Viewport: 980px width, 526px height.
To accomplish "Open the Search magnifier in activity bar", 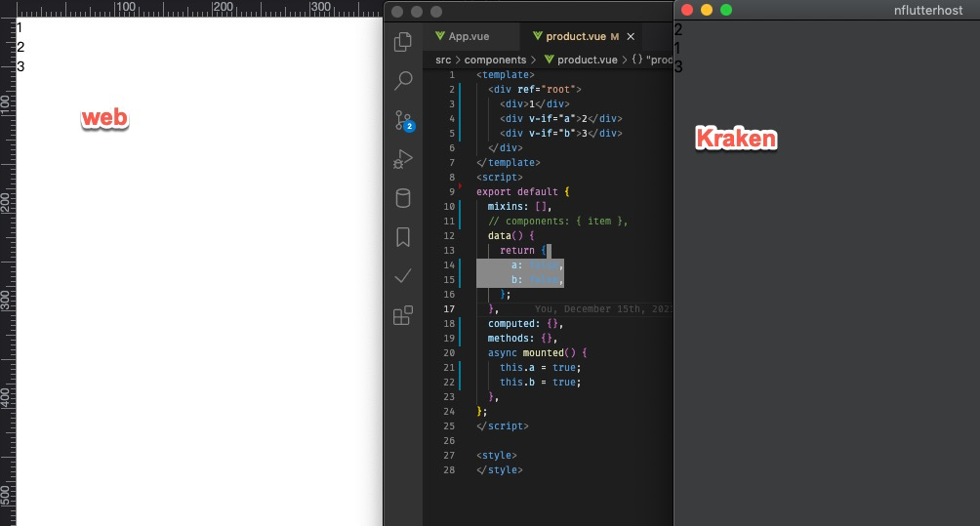I will (x=403, y=81).
